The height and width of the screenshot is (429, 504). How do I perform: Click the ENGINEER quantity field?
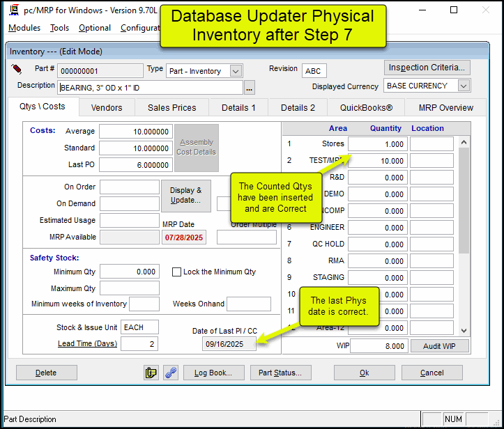(x=378, y=227)
